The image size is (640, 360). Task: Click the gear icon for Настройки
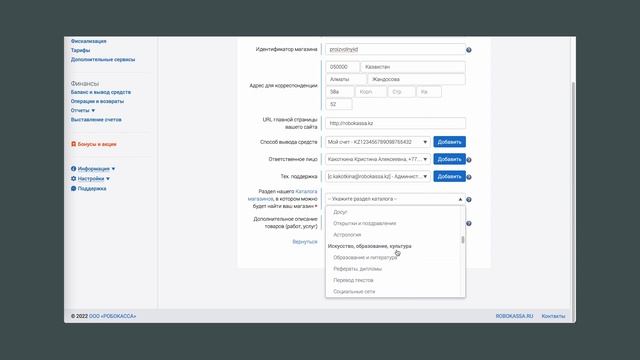[73, 179]
